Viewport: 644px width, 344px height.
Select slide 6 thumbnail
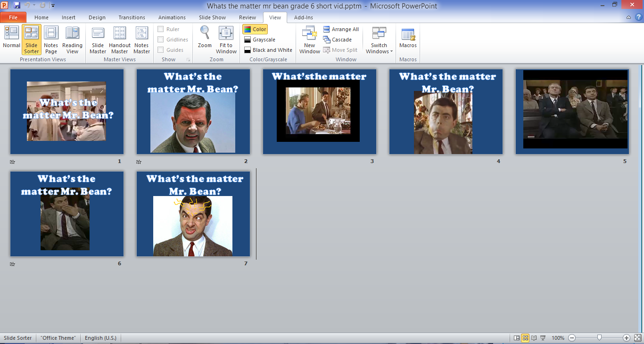(x=67, y=214)
